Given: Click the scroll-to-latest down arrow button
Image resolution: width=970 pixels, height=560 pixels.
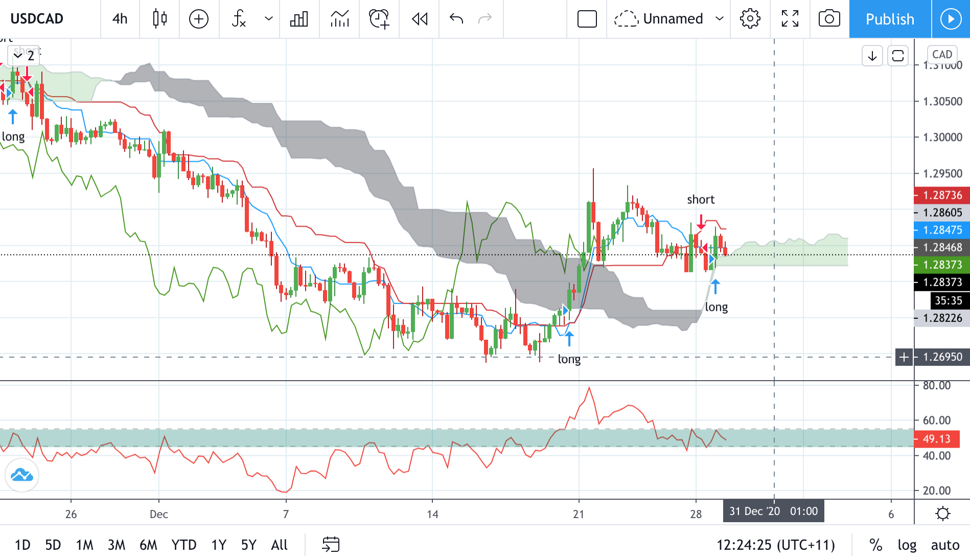Looking at the screenshot, I should tap(872, 56).
